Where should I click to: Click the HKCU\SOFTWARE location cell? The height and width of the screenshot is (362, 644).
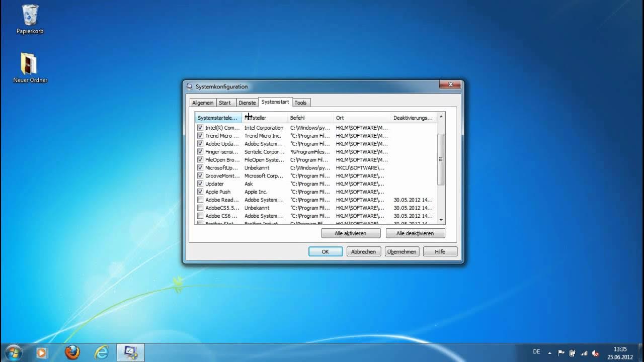click(x=360, y=168)
